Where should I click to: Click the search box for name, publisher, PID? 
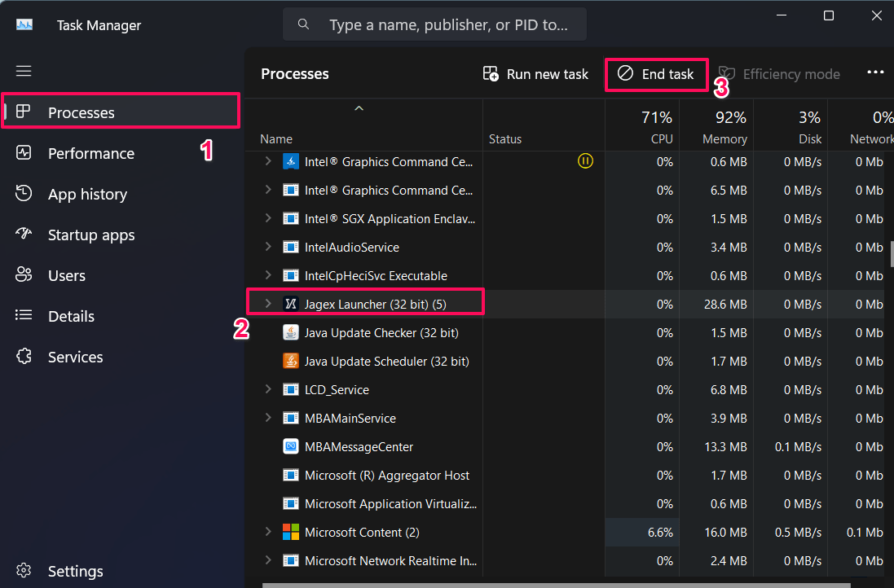coord(434,24)
